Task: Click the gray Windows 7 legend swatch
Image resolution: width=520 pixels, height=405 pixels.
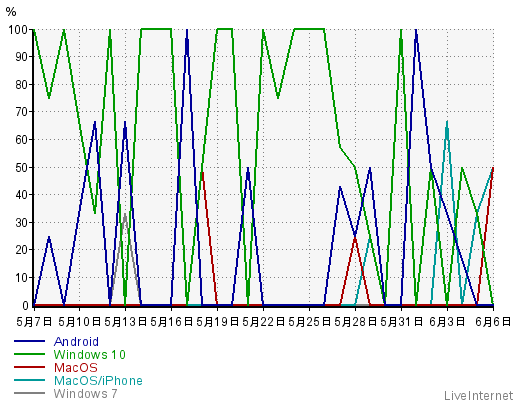Action: click(x=29, y=393)
